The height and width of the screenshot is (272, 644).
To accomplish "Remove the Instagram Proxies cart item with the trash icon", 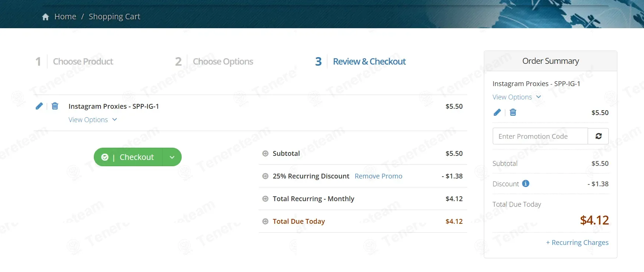I will (55, 106).
